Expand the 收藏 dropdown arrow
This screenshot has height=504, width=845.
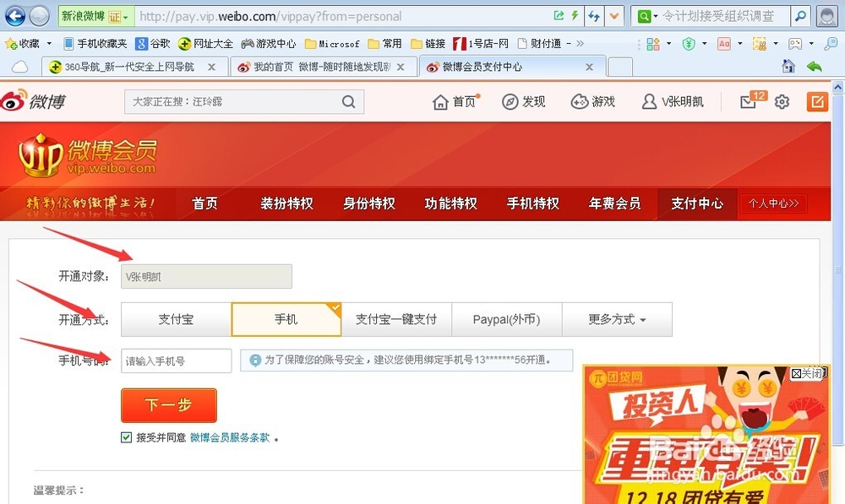coord(49,44)
